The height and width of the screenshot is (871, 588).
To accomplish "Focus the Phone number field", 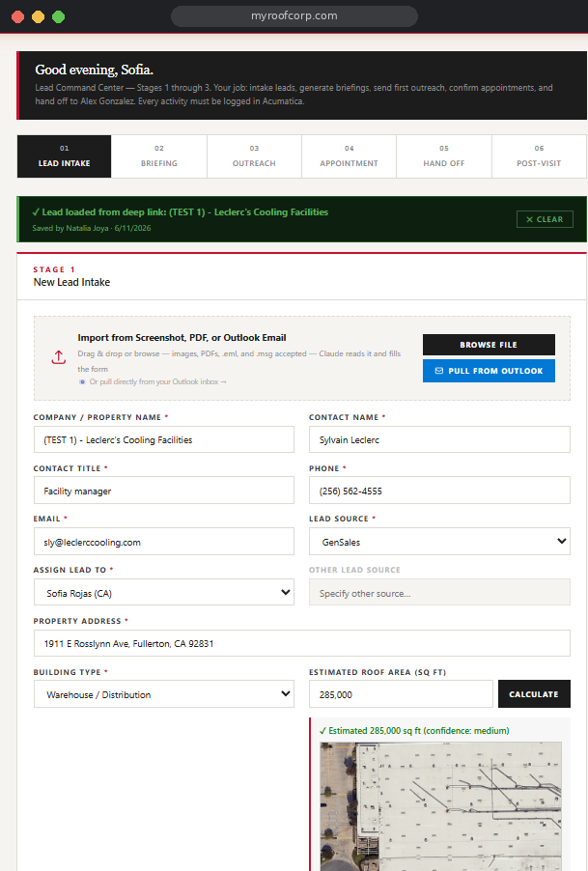I will (439, 491).
